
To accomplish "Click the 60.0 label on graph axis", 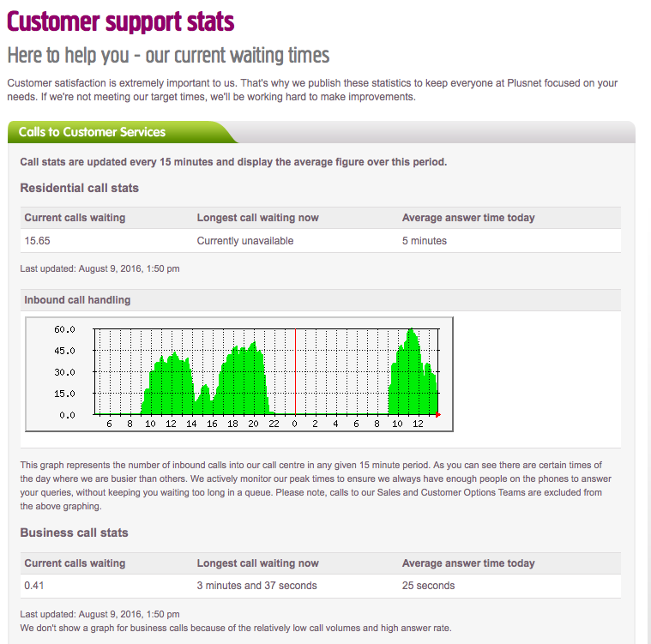I will (x=65, y=329).
